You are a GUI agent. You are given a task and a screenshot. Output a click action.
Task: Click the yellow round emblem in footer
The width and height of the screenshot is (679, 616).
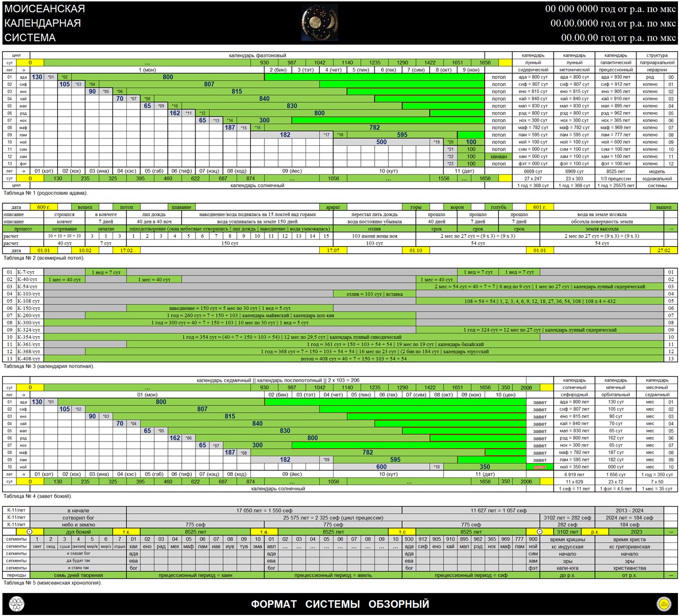tap(664, 604)
